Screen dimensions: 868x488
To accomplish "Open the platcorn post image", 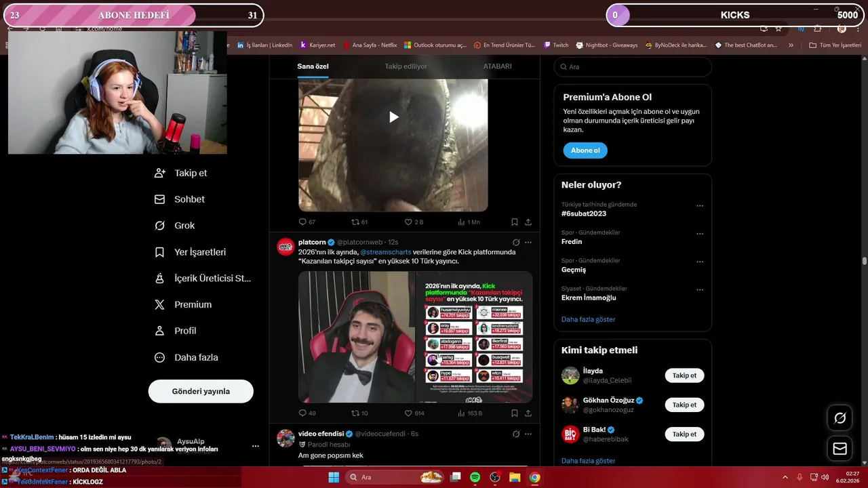I will click(x=415, y=337).
